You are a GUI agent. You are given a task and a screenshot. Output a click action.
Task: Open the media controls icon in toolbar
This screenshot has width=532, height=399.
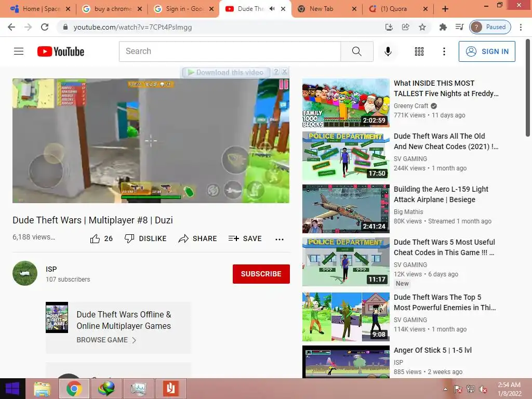click(459, 27)
